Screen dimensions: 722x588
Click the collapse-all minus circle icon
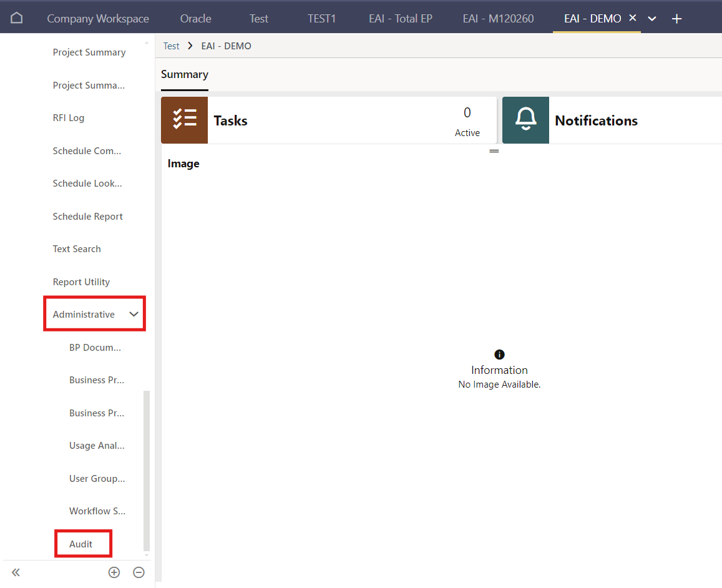pyautogui.click(x=139, y=572)
